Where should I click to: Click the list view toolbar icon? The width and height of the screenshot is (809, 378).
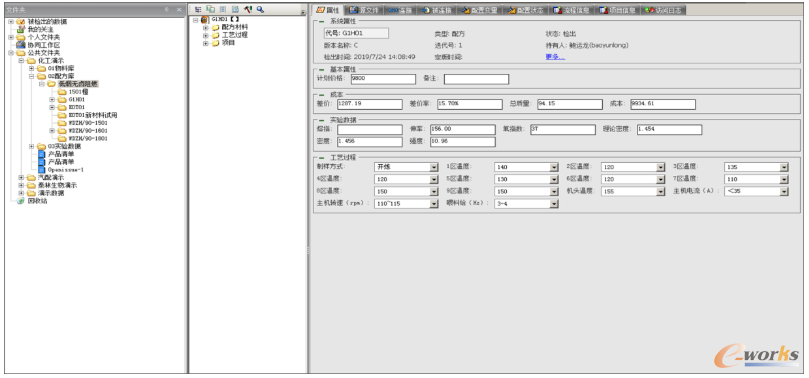[223, 9]
